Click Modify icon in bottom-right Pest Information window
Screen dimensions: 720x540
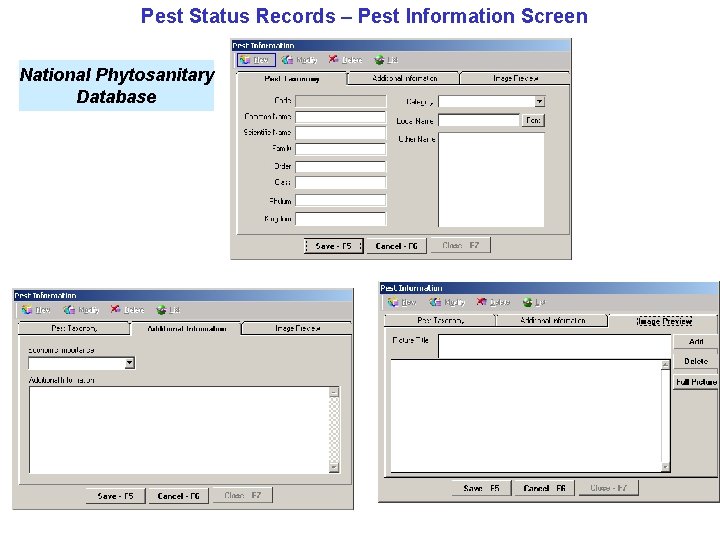[447, 302]
